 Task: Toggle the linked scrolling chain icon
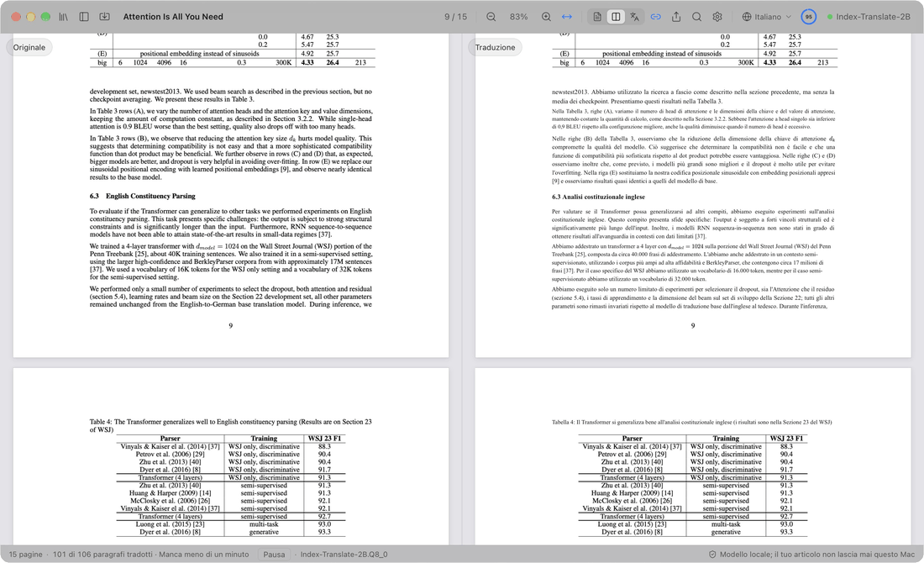coord(655,17)
